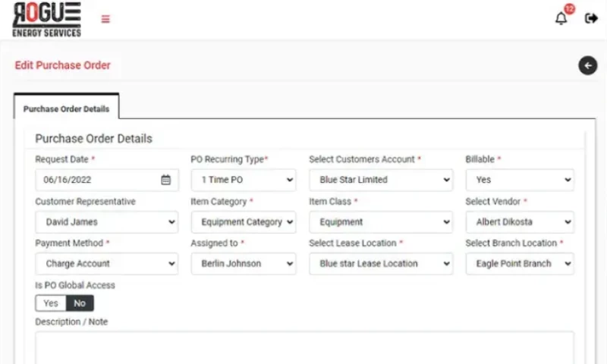The width and height of the screenshot is (607, 364).
Task: Click the Request Date label
Action: pos(62,159)
